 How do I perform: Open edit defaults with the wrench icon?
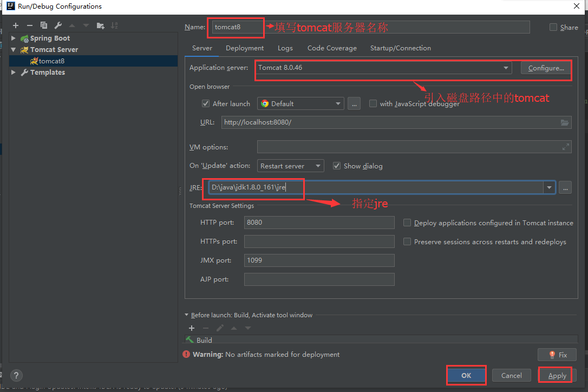tap(58, 25)
